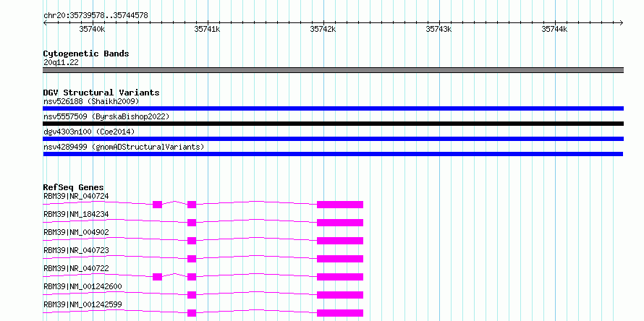Click the 35743k ruler tick label

(438, 29)
